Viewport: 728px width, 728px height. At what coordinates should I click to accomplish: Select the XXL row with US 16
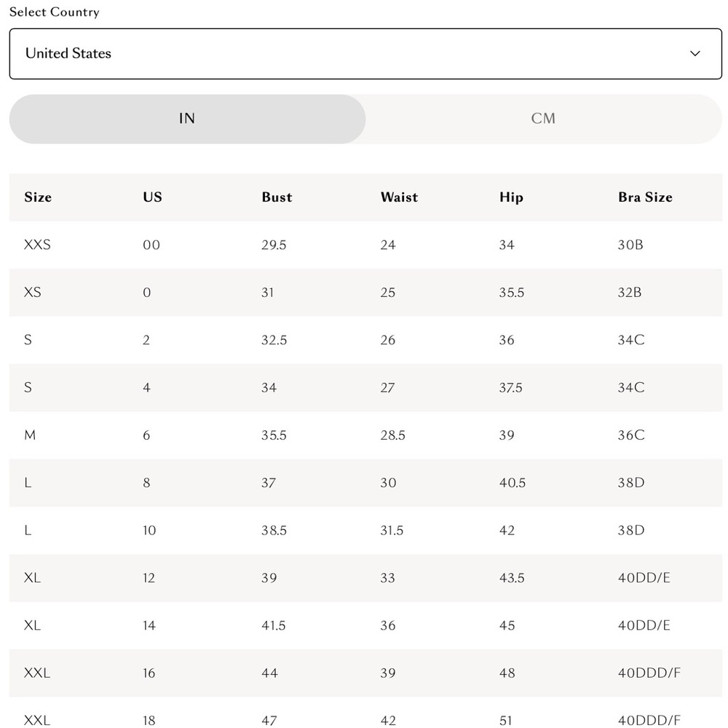(x=365, y=673)
